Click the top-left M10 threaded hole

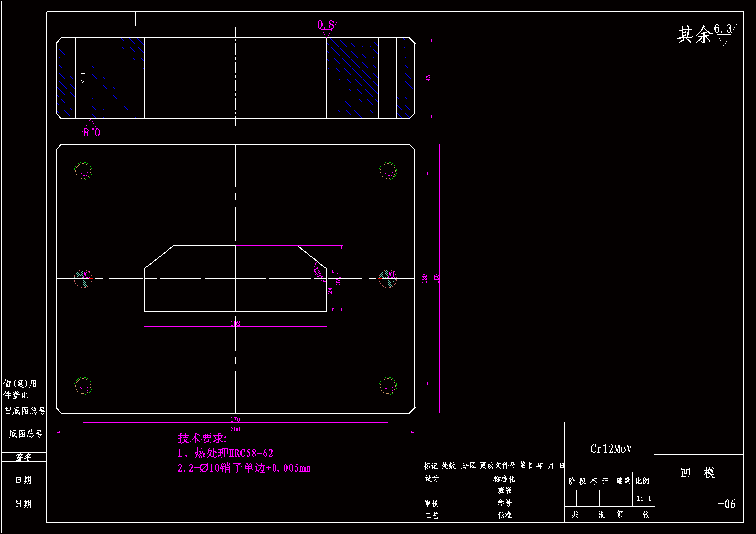pyautogui.click(x=83, y=171)
